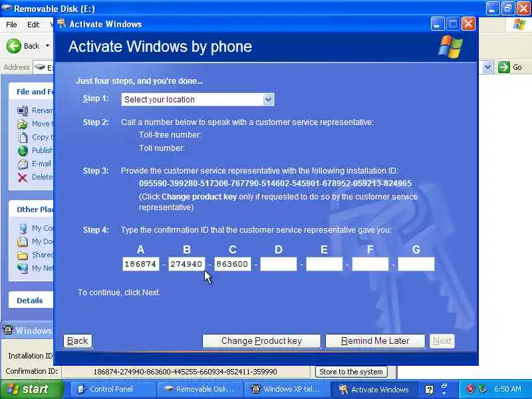The image size is (532, 399).
Task: Open the Back history dropdown arrow
Action: coord(47,46)
